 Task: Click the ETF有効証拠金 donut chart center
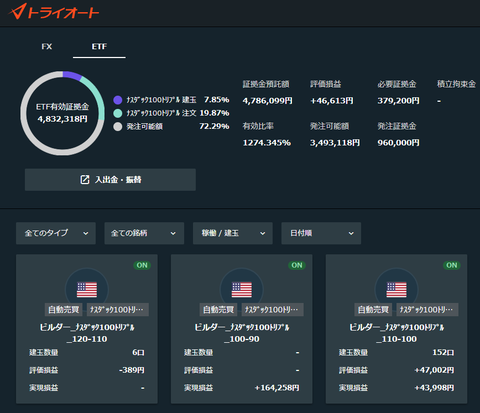tap(63, 113)
